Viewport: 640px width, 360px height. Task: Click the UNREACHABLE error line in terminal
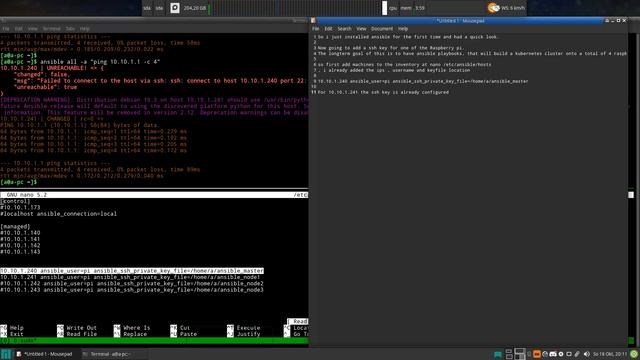click(52, 68)
